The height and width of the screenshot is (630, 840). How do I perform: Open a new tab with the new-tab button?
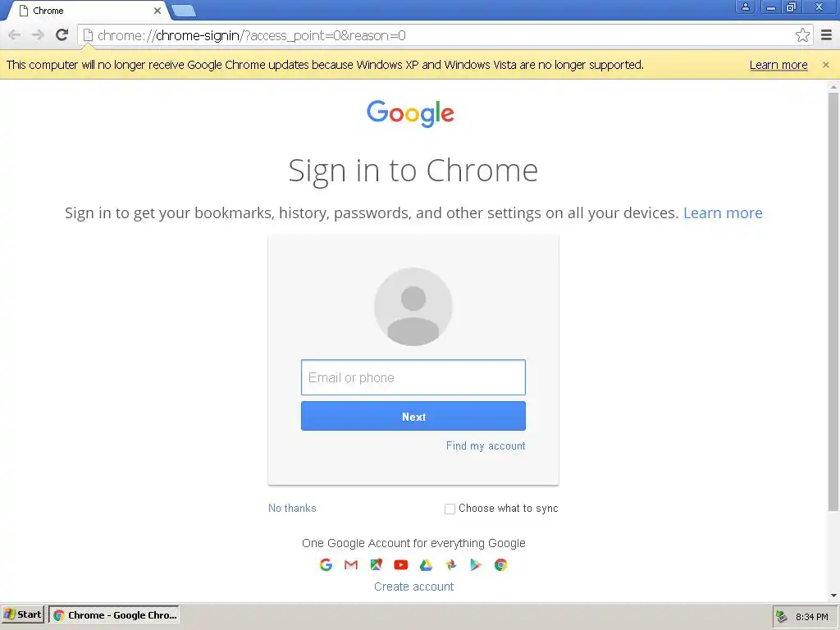tap(184, 11)
